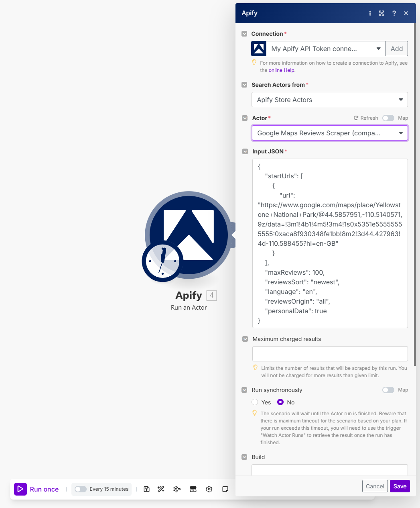Click Run once button
This screenshot has height=508, width=420.
pos(37,489)
